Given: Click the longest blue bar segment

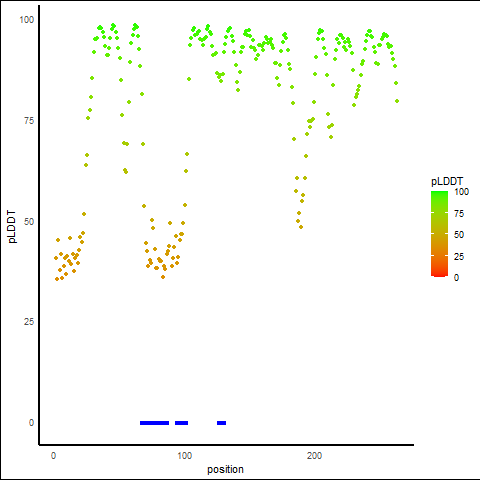Looking at the screenshot, I should tap(154, 423).
